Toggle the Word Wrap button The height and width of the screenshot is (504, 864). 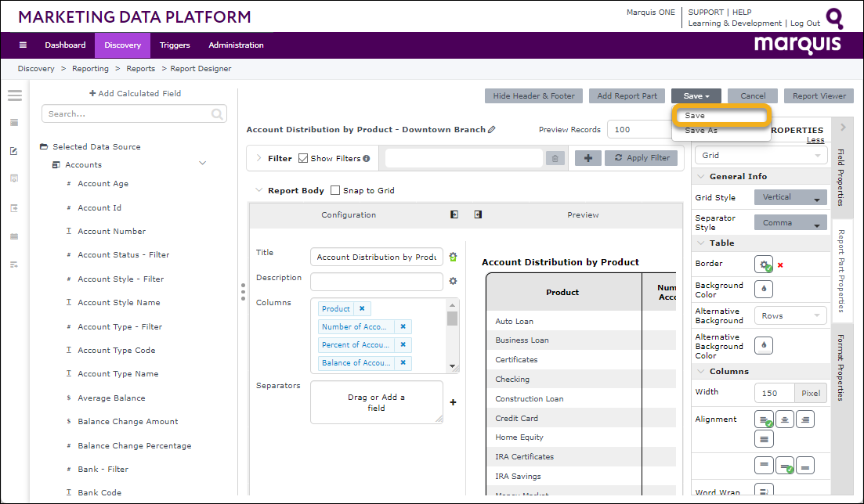point(764,490)
